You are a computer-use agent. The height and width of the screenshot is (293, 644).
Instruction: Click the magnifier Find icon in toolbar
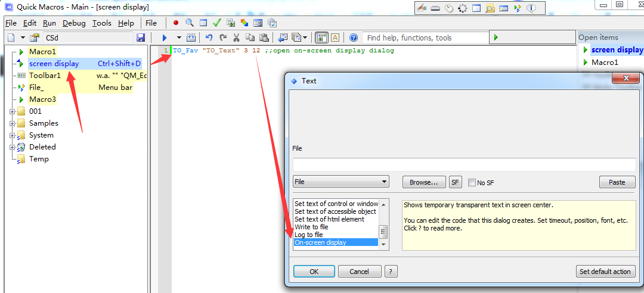pos(190,23)
